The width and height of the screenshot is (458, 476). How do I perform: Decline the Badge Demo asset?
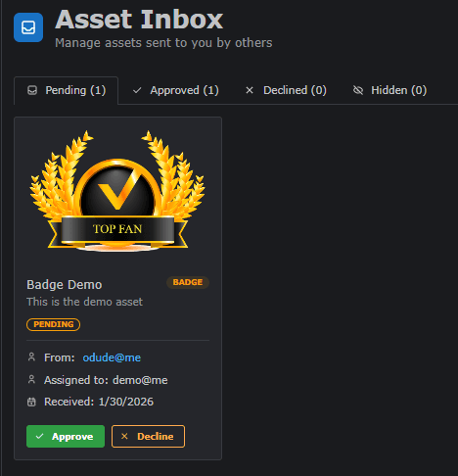click(x=148, y=437)
